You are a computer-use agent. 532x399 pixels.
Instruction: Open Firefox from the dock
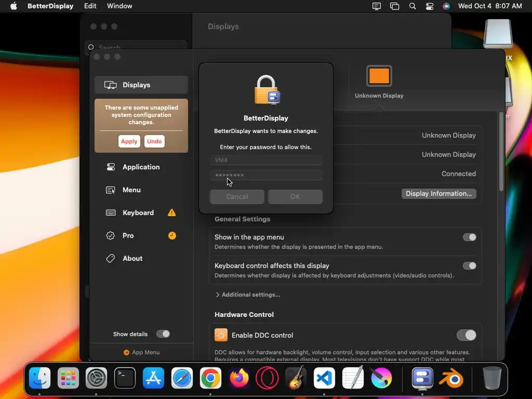point(239,378)
